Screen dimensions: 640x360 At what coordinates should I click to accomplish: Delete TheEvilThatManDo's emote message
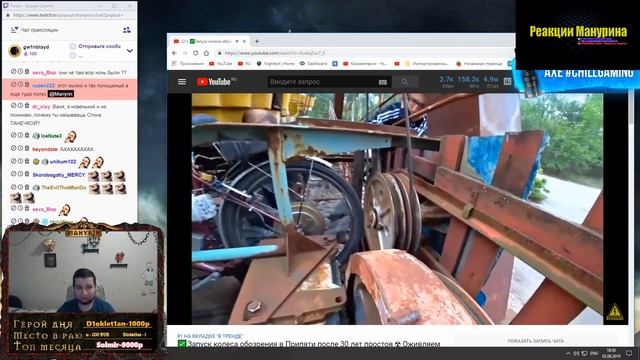[27, 187]
